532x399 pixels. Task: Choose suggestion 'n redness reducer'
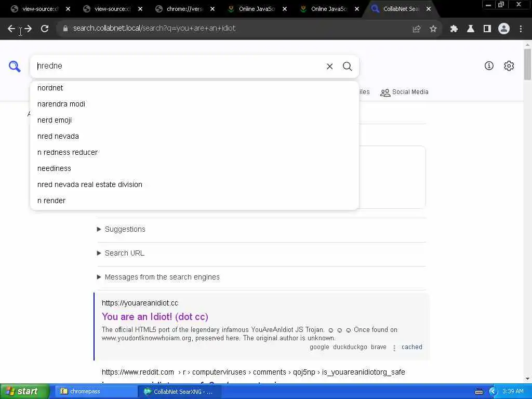(194, 152)
